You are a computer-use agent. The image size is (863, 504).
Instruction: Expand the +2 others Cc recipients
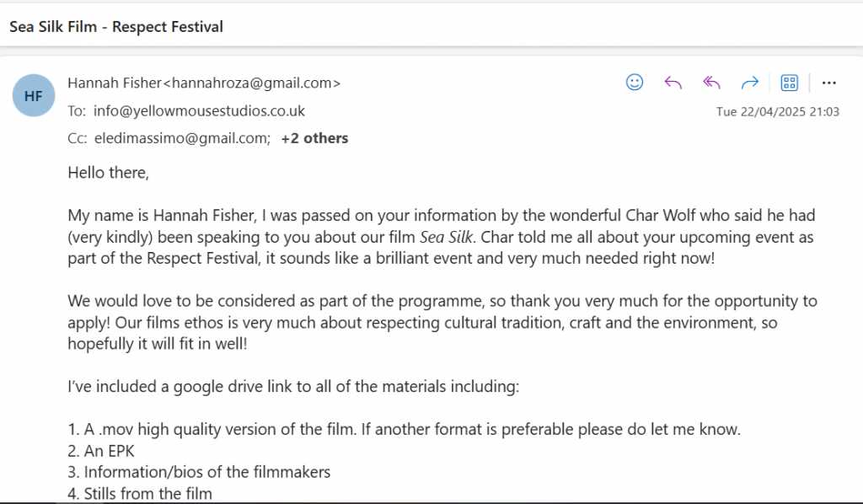click(x=314, y=138)
